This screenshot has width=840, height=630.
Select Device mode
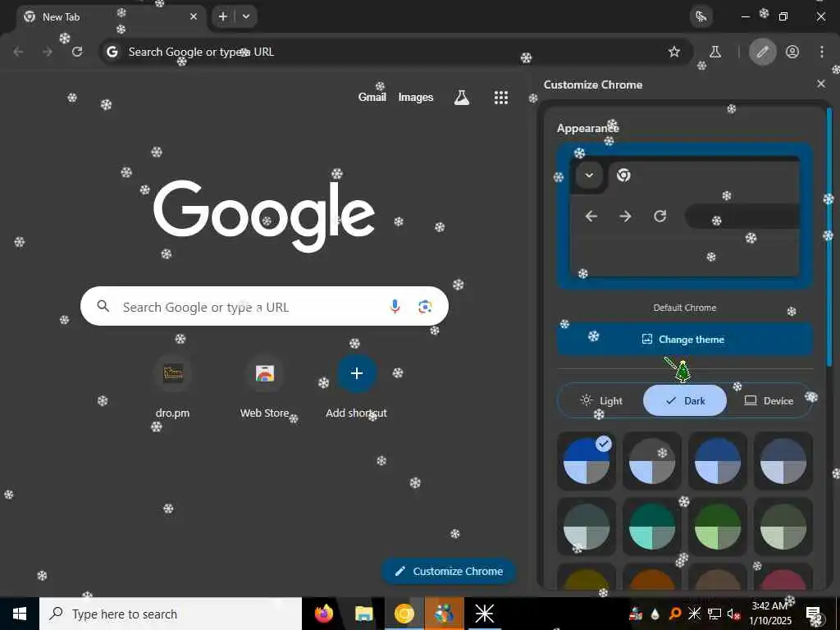[x=769, y=400]
